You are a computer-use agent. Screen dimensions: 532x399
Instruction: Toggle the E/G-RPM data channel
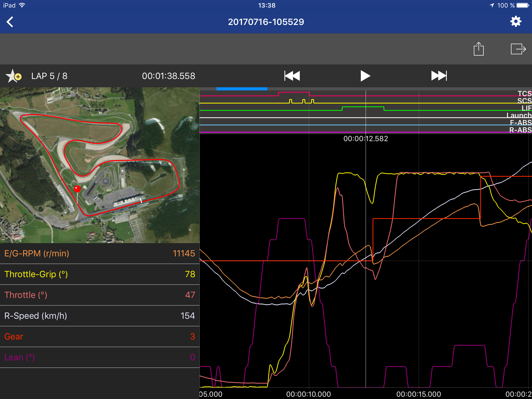point(100,253)
